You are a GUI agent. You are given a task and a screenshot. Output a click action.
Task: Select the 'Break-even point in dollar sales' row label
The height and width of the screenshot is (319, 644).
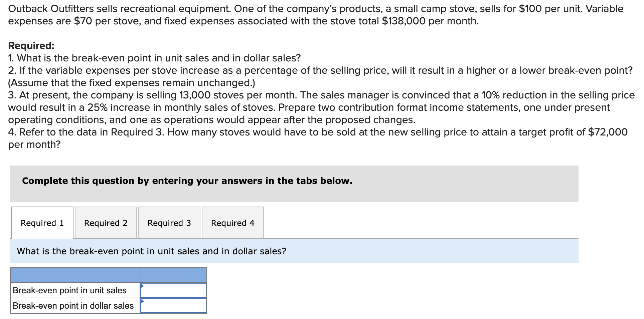tap(73, 305)
